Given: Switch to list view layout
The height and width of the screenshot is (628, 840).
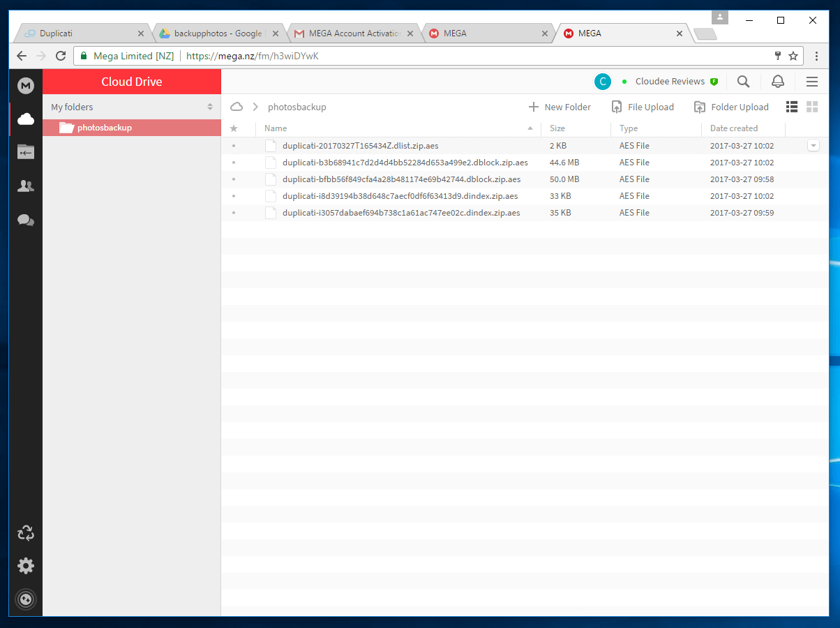Looking at the screenshot, I should click(792, 107).
